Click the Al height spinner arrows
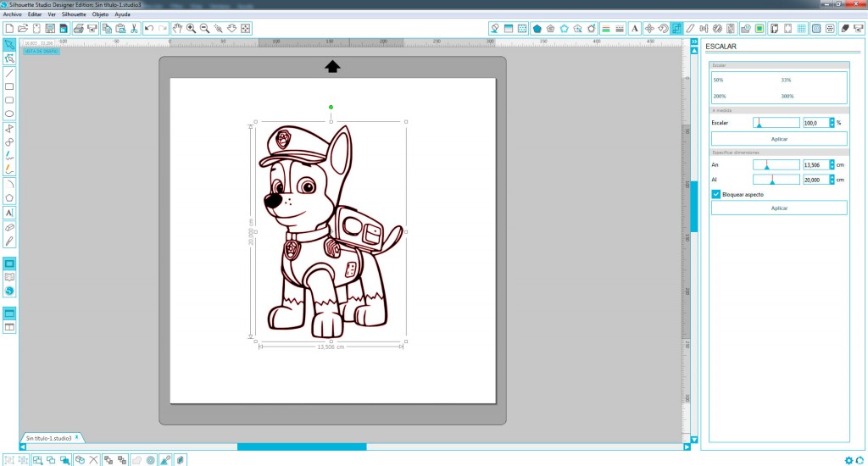This screenshot has height=466, width=868. pyautogui.click(x=832, y=180)
